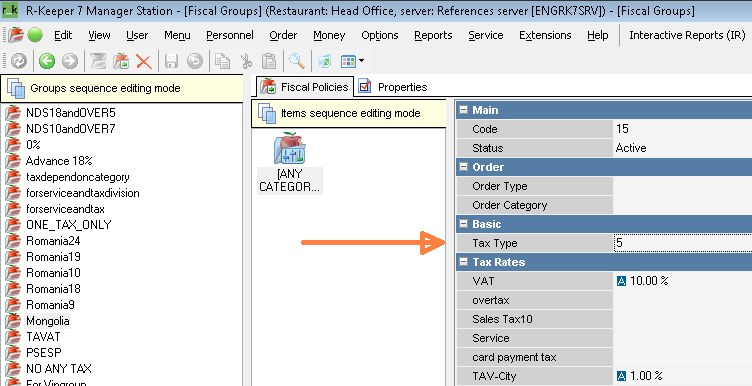The width and height of the screenshot is (752, 386).
Task: Open the Options menu
Action: point(380,35)
